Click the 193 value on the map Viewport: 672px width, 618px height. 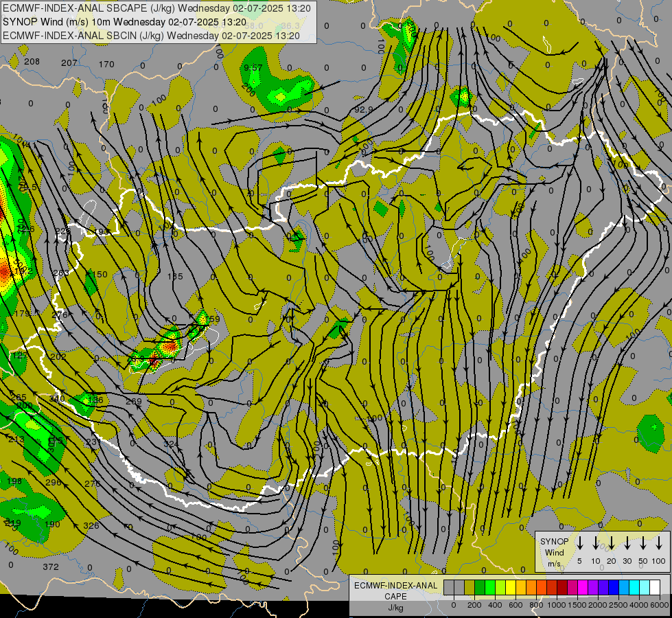tap(102, 232)
